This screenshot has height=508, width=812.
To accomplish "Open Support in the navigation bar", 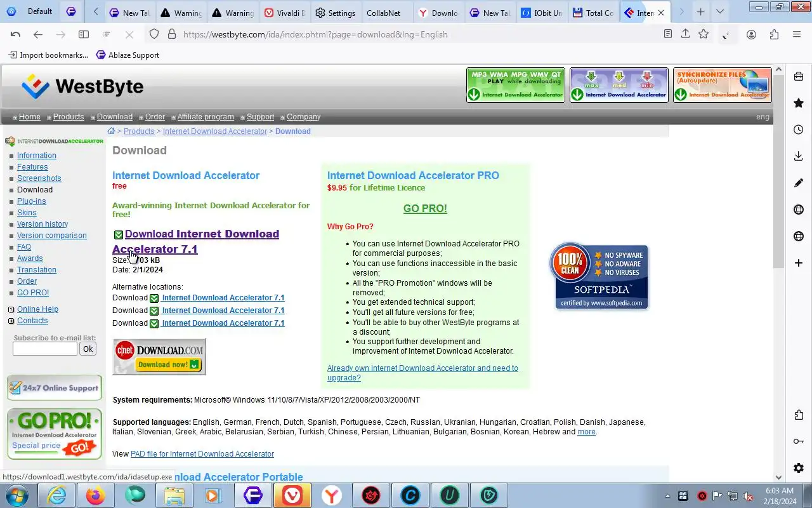I will [x=260, y=117].
